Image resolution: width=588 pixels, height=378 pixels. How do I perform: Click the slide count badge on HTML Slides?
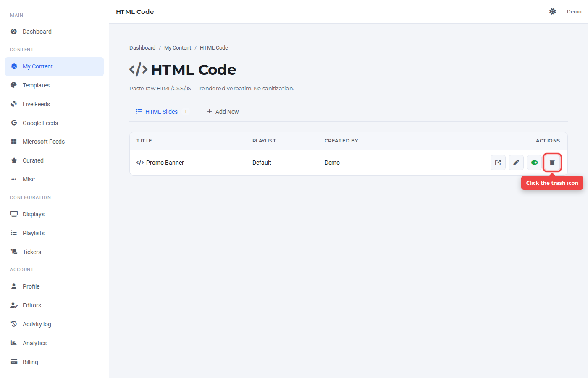point(186,112)
